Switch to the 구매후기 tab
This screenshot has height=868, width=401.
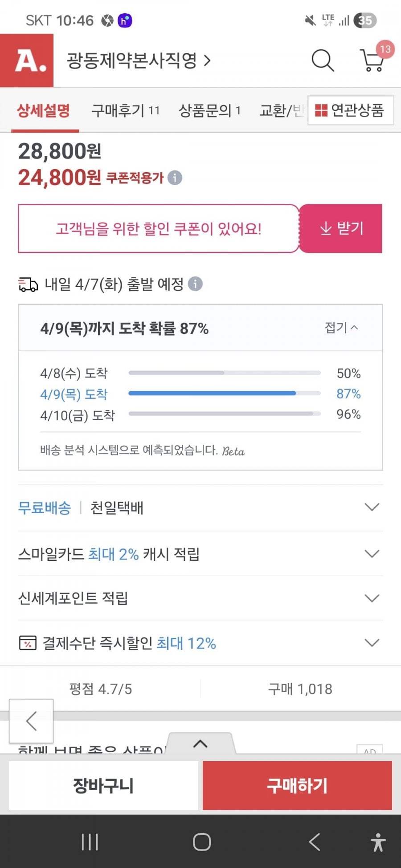[x=125, y=110]
